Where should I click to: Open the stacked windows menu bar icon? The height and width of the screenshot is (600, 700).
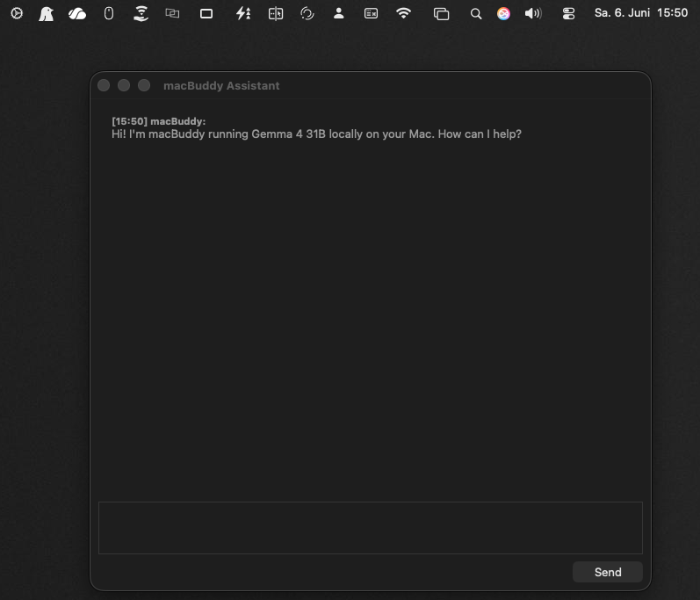pos(441,14)
